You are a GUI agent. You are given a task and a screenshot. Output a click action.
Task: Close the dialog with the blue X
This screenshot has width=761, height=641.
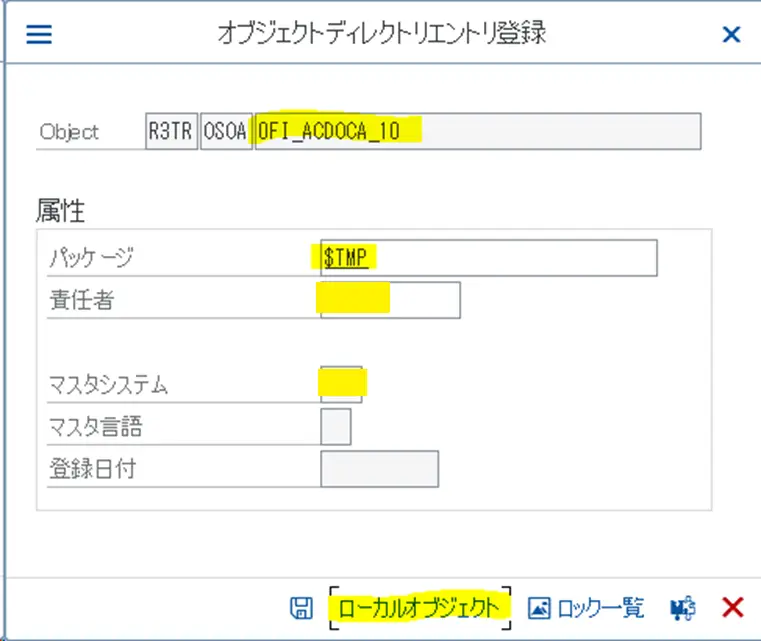click(731, 34)
